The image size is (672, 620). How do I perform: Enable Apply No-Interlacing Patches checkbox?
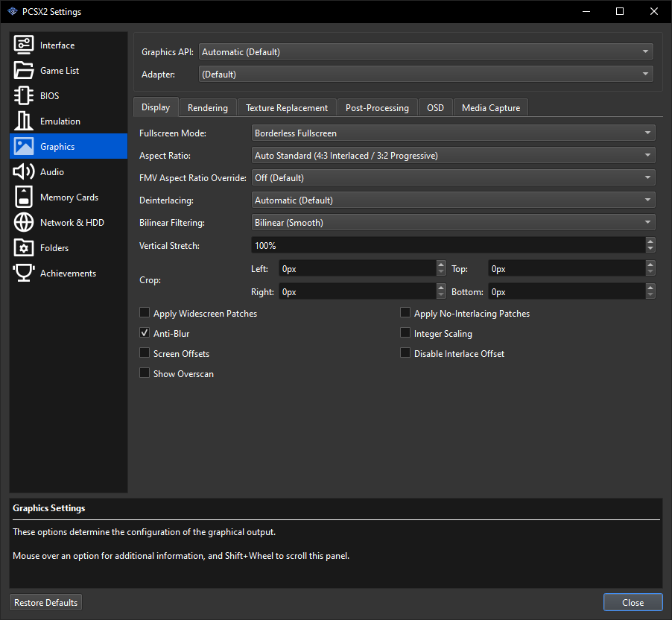point(405,312)
